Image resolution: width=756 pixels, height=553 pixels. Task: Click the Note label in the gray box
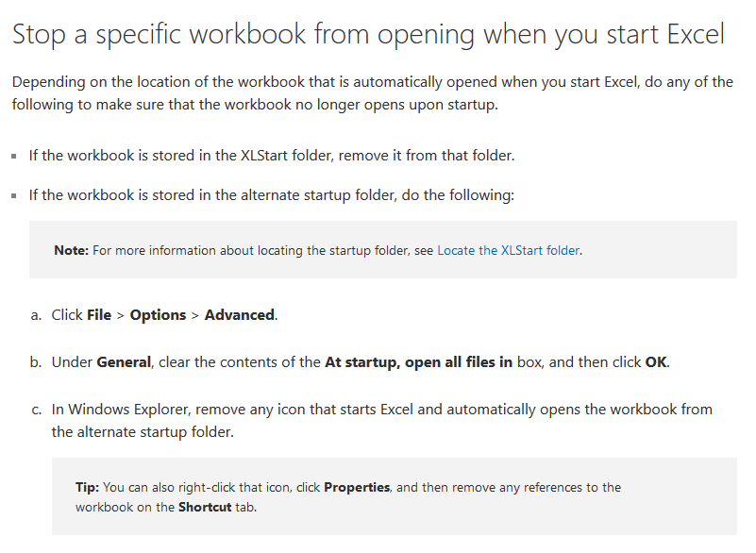[x=72, y=251]
